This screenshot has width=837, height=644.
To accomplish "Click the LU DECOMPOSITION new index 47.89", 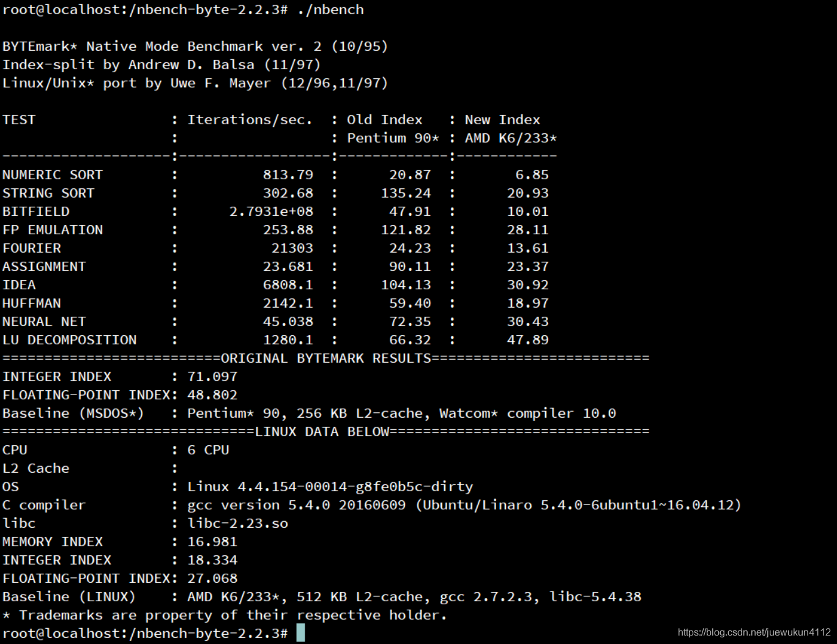I will click(x=528, y=340).
